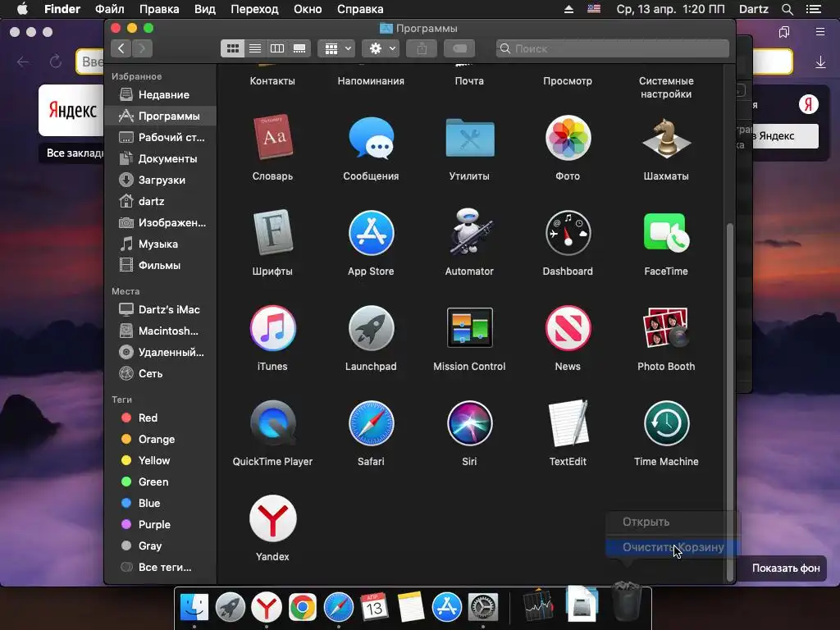Click the Поиск search field
The width and height of the screenshot is (840, 630).
(612, 48)
